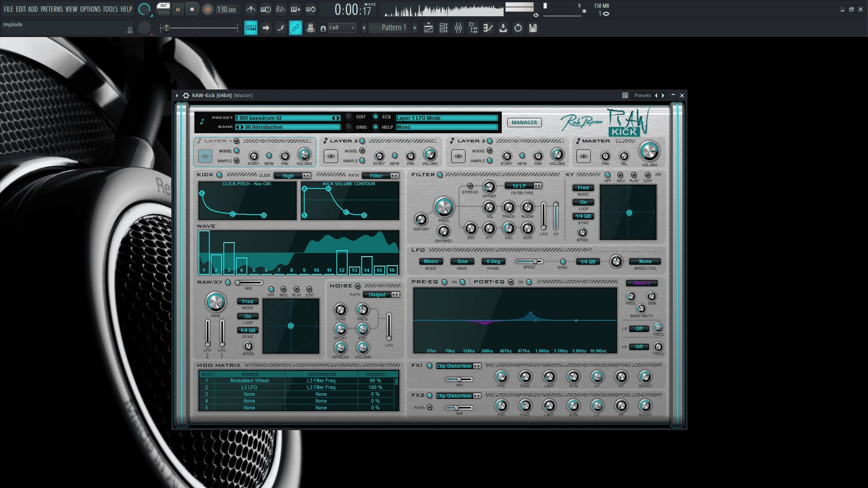Stop playback with the stop button
Screen dimensions: 868x488
192,9
